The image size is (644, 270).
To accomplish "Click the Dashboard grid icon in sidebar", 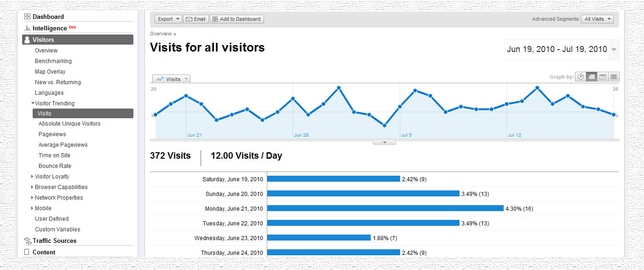I will 26,16.
